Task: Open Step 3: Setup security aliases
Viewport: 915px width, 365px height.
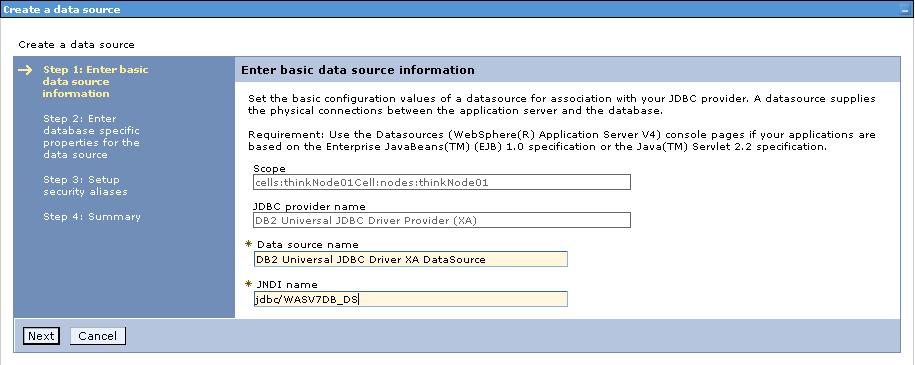Action: (x=85, y=186)
